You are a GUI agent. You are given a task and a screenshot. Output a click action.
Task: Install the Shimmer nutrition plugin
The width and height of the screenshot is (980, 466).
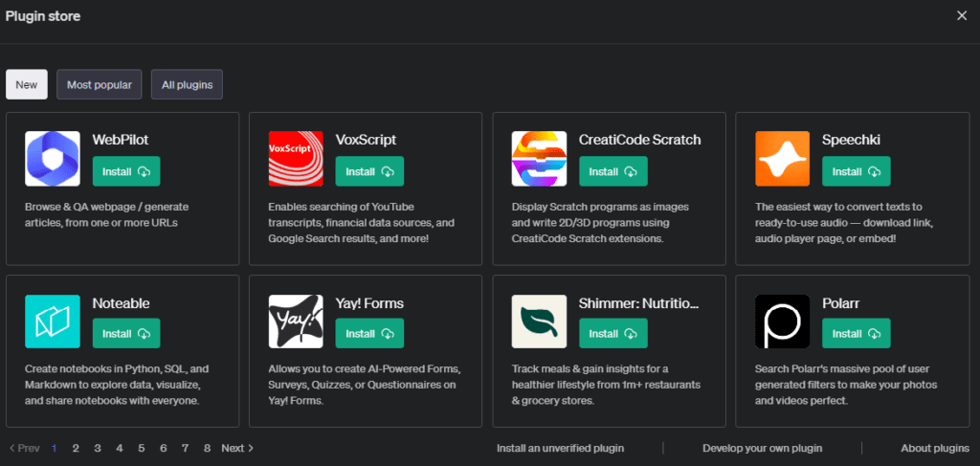pos(613,334)
